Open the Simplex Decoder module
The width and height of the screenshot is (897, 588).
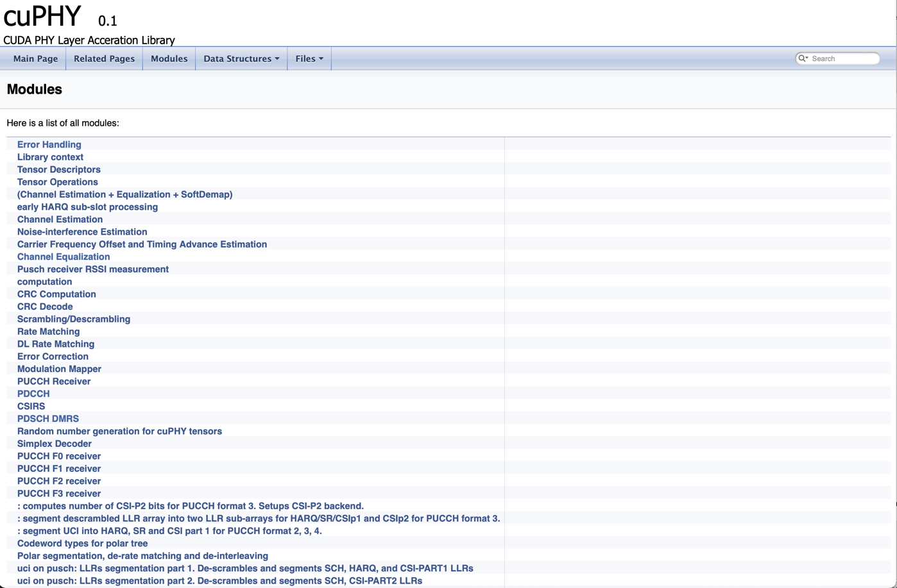(x=54, y=444)
